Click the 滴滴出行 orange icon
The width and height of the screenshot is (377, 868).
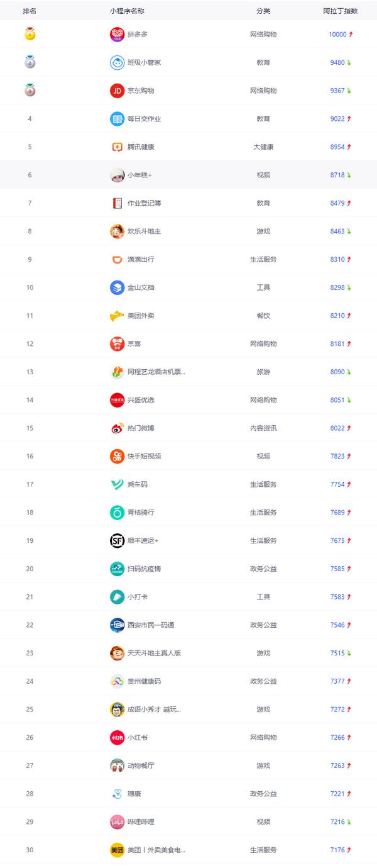point(117,260)
